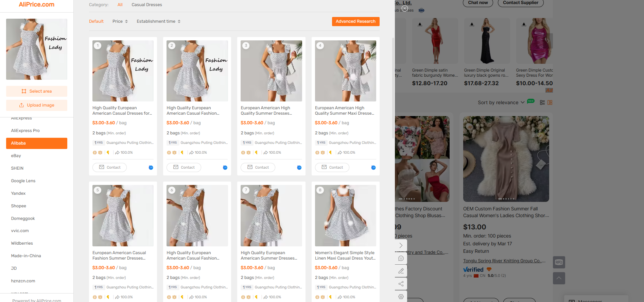Sort results by Price

pyautogui.click(x=120, y=21)
